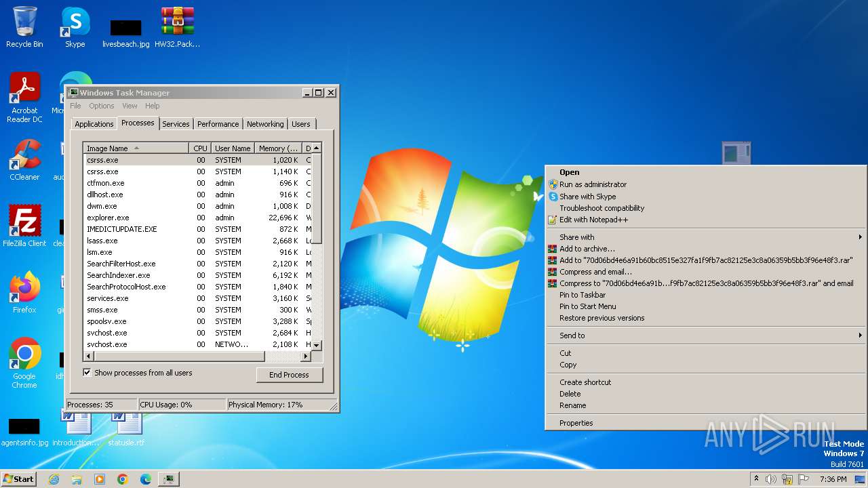Toggle Show processes from all users
The height and width of the screenshot is (488, 868).
click(87, 372)
